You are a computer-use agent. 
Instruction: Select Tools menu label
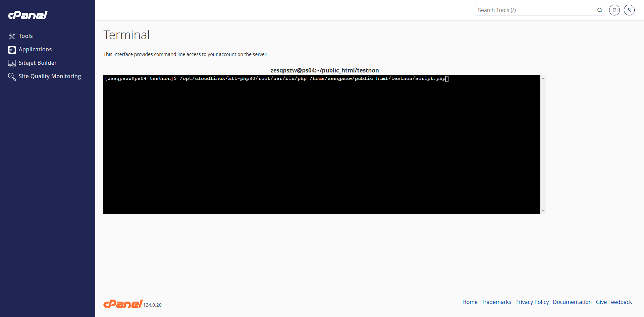click(x=26, y=36)
